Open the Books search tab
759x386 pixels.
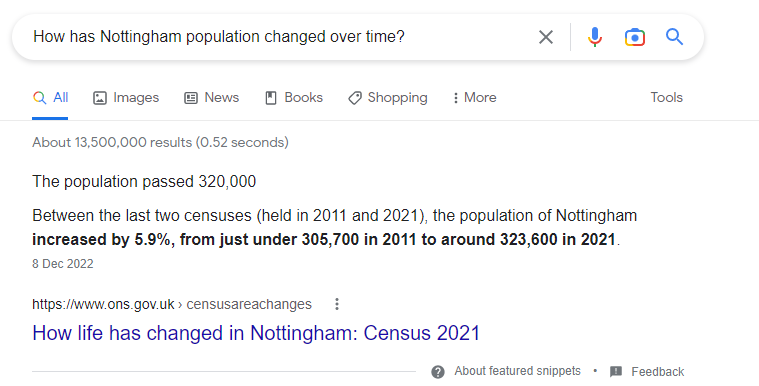point(294,97)
